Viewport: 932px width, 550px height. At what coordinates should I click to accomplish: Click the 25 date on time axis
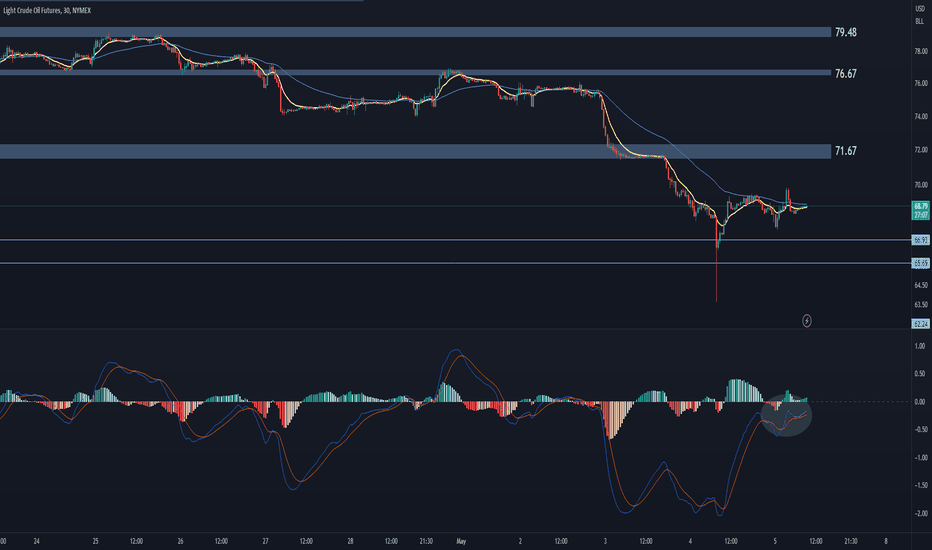click(x=95, y=542)
